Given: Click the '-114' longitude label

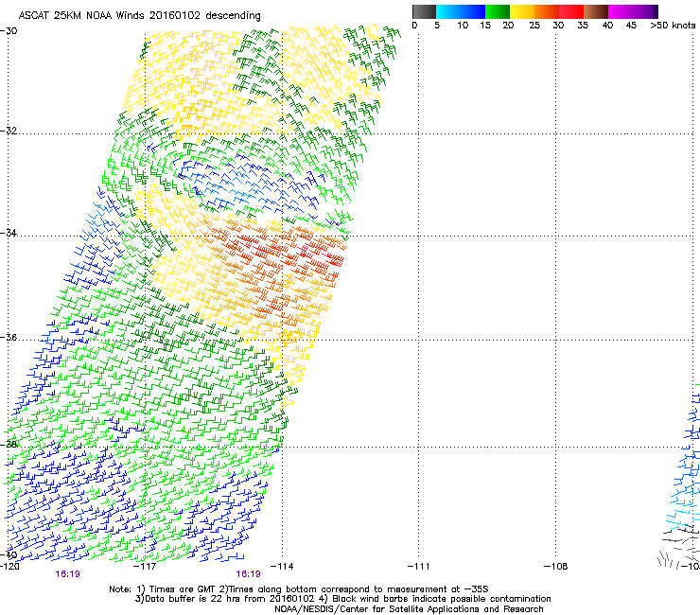Looking at the screenshot, I should click(282, 567).
